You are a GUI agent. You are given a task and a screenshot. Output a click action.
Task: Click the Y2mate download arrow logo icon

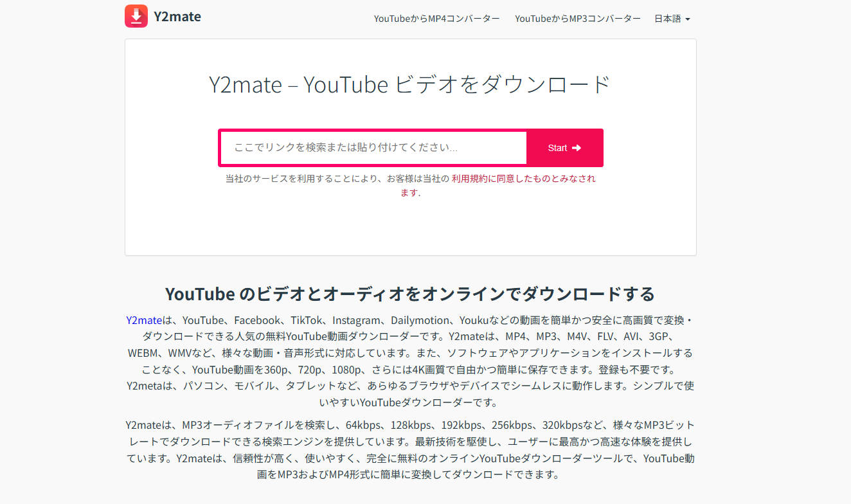click(136, 16)
